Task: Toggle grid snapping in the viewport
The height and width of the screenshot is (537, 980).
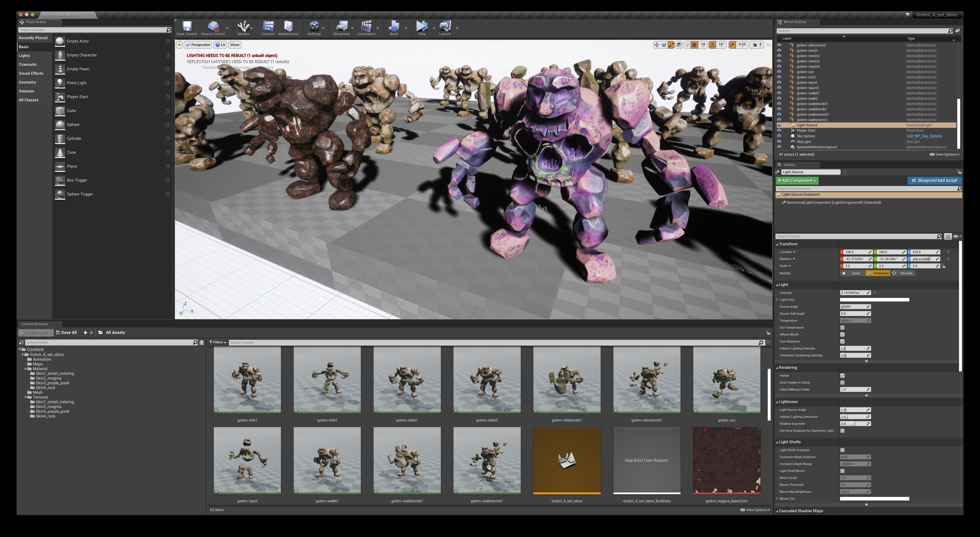Action: (x=694, y=45)
